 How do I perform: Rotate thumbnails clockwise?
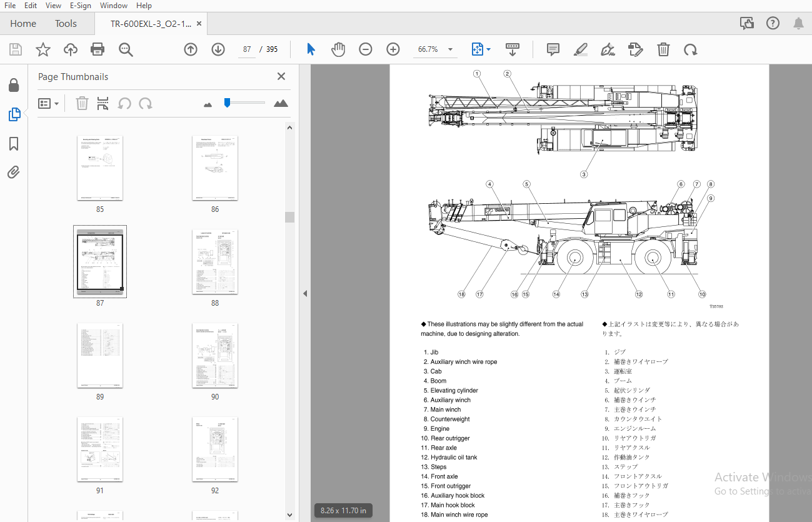pos(146,103)
